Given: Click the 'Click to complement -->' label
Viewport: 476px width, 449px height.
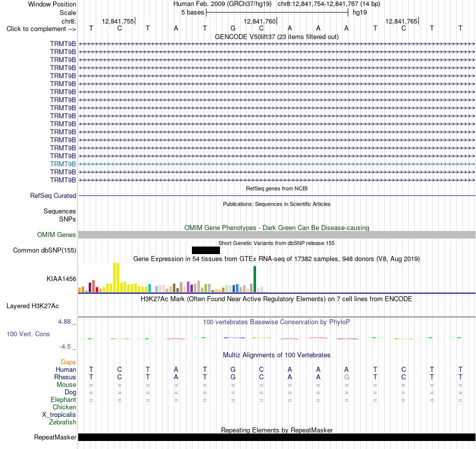Looking at the screenshot, I should pyautogui.click(x=41, y=29).
